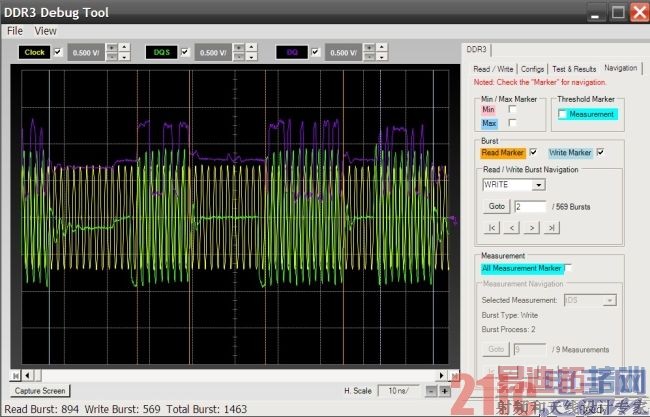
Task: Toggle the DQ channel checkbox
Action: (316, 52)
